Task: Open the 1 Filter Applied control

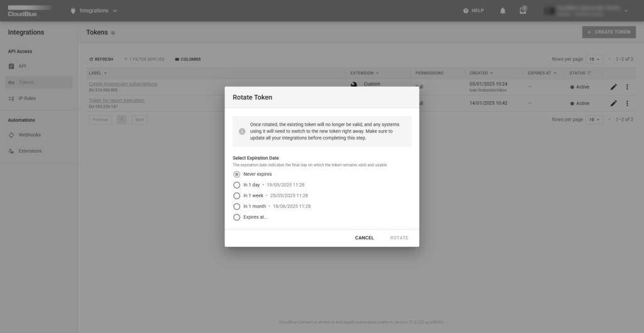Action: click(144, 60)
